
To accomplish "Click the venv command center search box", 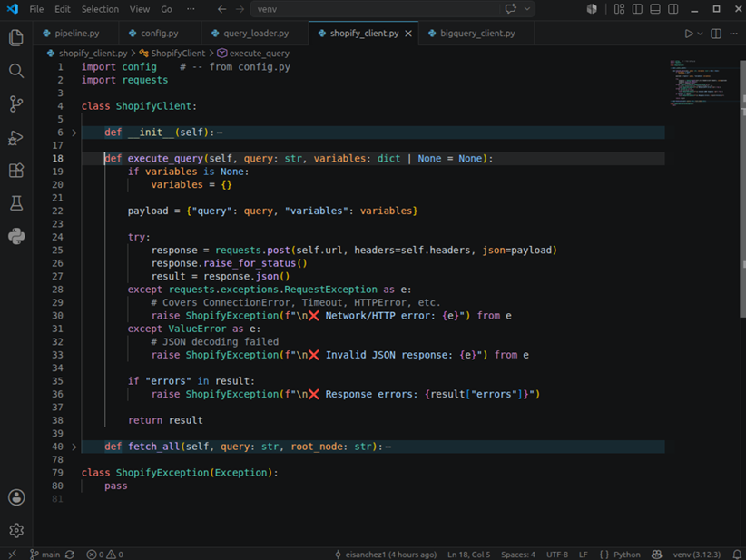I will click(376, 9).
